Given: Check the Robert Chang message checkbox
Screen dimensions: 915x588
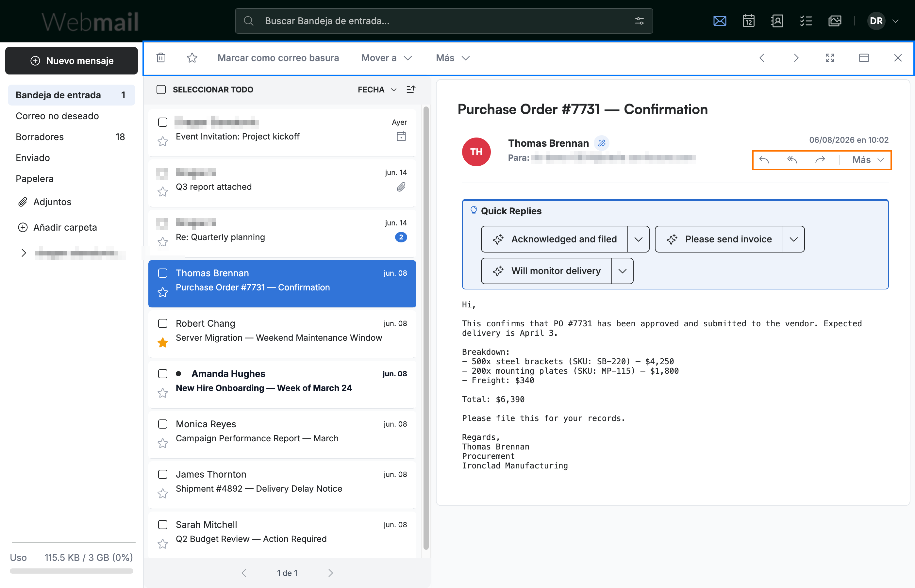Looking at the screenshot, I should pos(163,323).
